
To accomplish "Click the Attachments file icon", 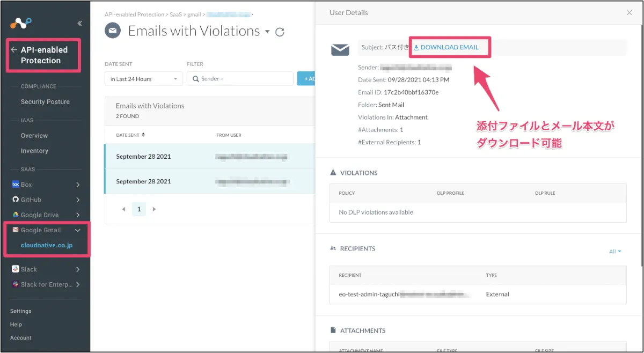I will (x=333, y=330).
